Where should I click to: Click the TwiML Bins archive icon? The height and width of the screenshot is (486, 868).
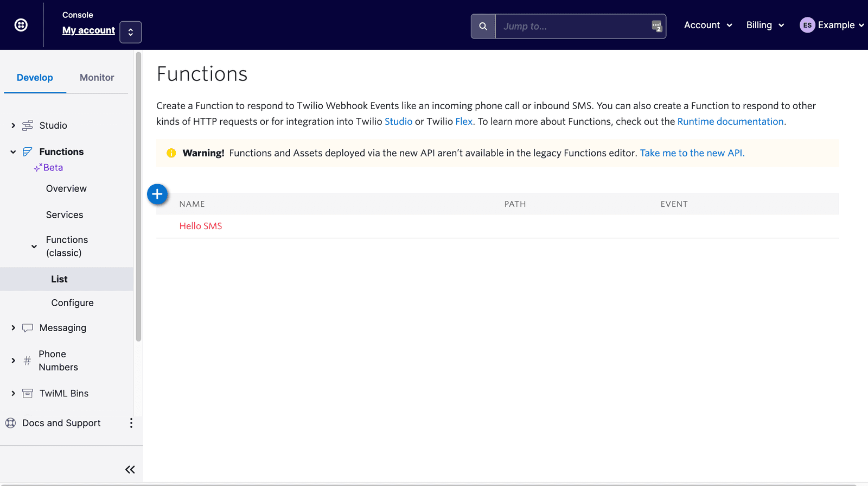(28, 393)
